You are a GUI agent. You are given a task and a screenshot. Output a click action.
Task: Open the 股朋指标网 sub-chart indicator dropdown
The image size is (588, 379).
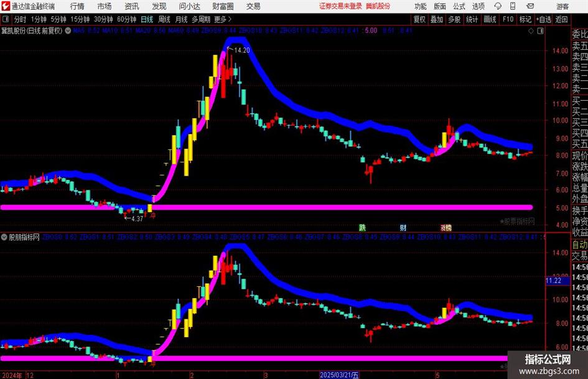click(4, 237)
